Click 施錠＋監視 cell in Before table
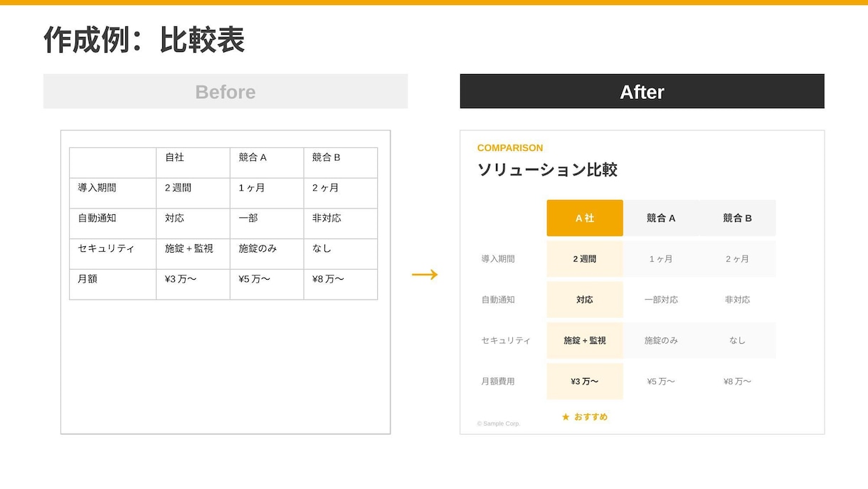Image resolution: width=868 pixels, height=489 pixels. pyautogui.click(x=193, y=255)
